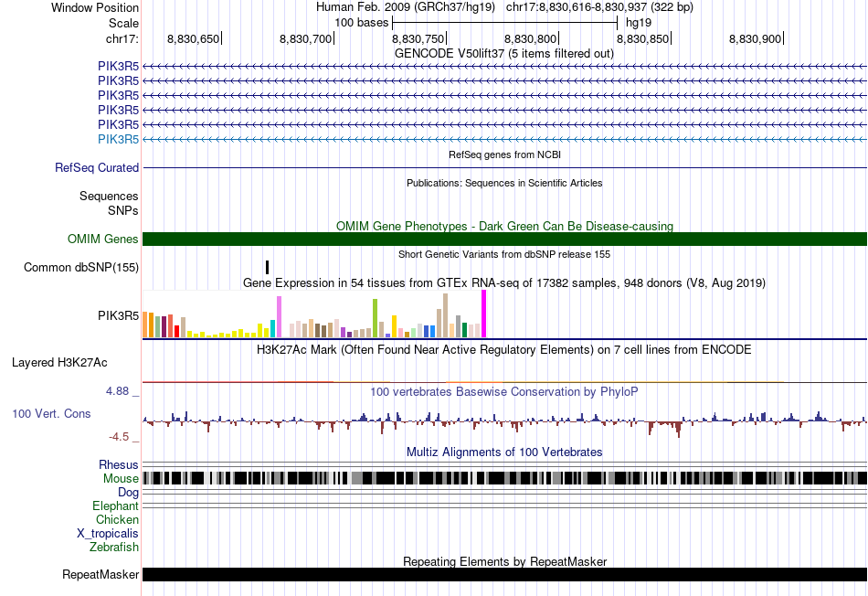Click the Elephant alignment label
This screenshot has width=868, height=596.
(115, 506)
